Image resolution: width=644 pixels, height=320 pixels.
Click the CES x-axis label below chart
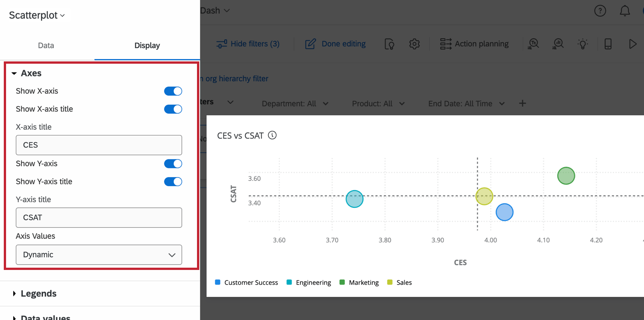tap(460, 262)
